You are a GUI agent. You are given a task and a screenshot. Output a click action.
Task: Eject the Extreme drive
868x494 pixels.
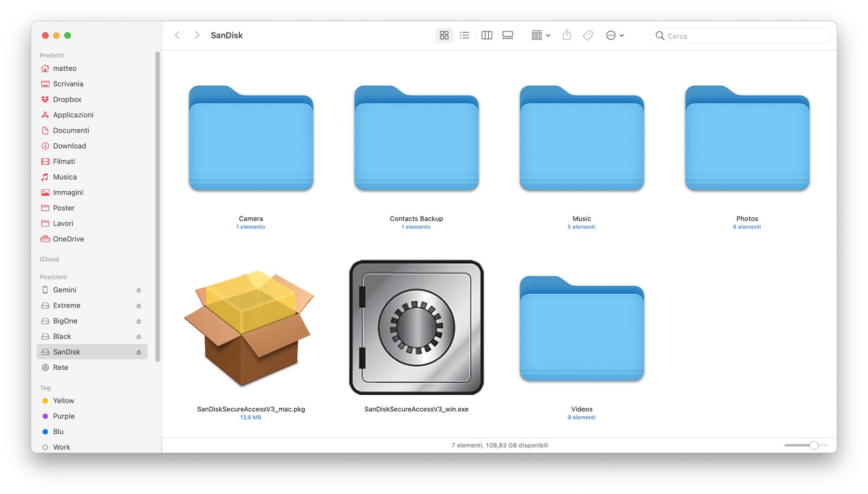point(139,306)
